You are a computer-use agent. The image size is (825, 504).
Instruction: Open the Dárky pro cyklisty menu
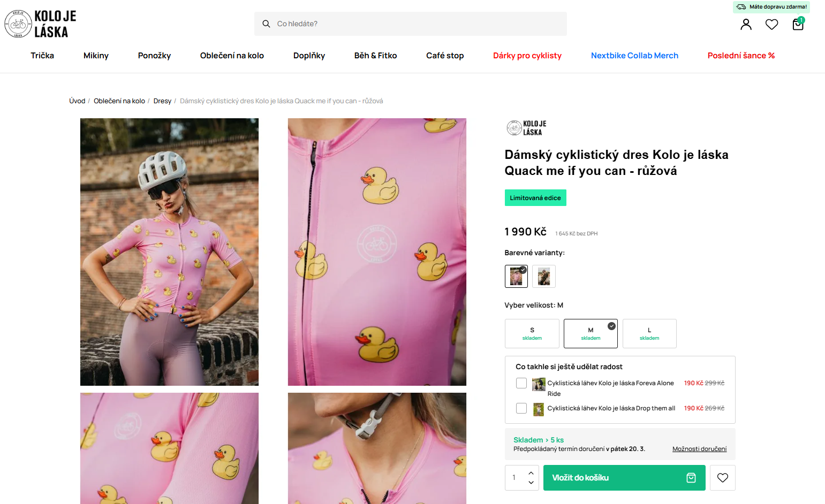pyautogui.click(x=527, y=55)
